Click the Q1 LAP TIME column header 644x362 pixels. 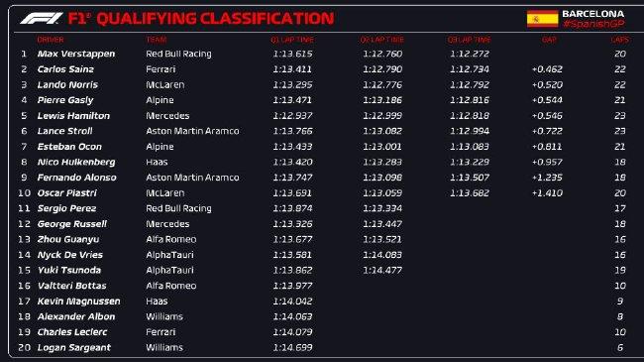point(292,40)
